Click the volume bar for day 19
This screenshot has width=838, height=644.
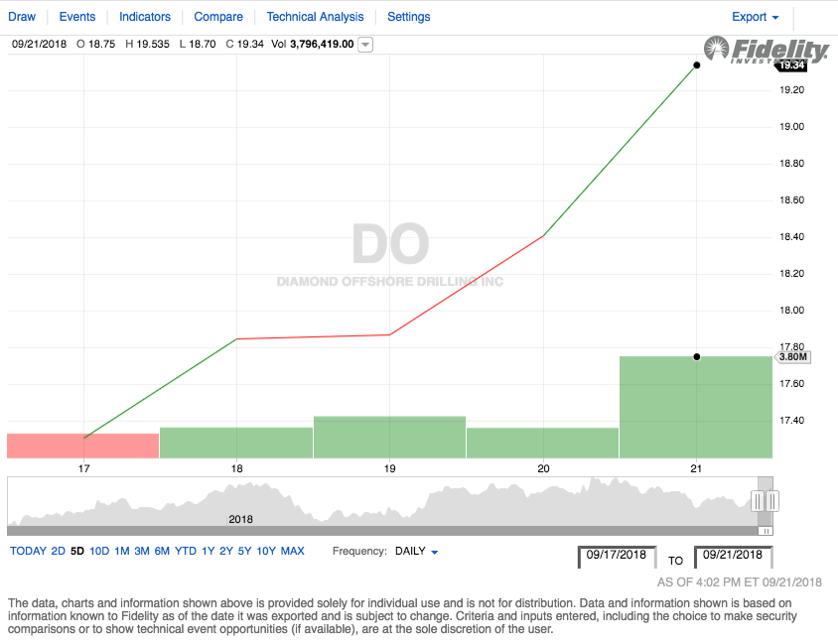(x=389, y=438)
